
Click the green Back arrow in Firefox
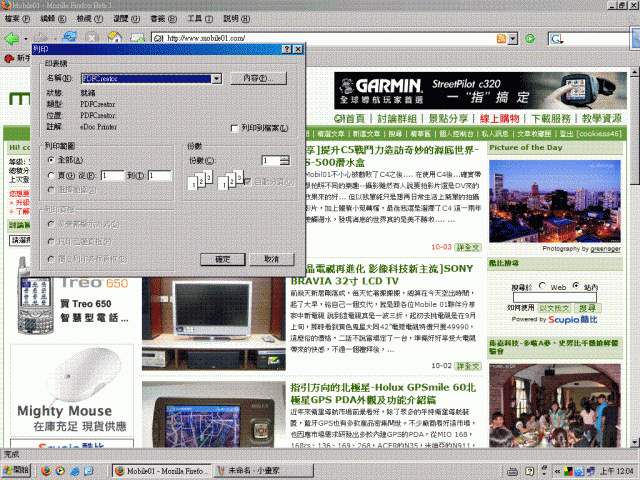[11, 38]
